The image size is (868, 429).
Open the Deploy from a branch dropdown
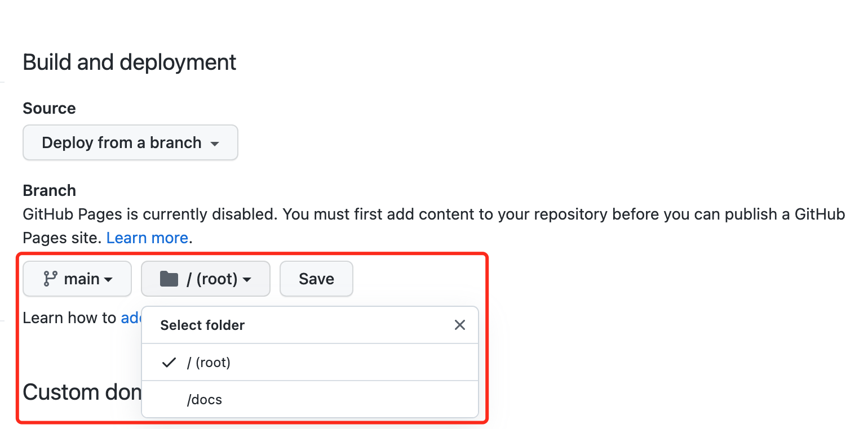[x=130, y=142]
